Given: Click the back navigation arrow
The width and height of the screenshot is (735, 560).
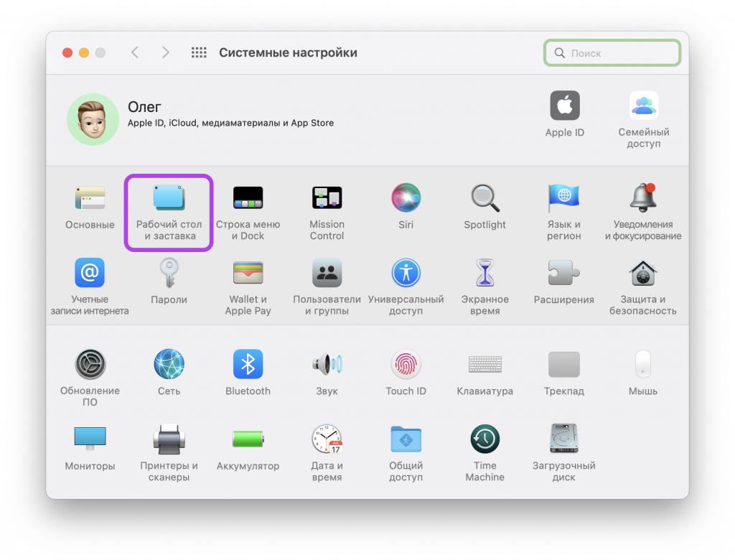Looking at the screenshot, I should click(135, 52).
